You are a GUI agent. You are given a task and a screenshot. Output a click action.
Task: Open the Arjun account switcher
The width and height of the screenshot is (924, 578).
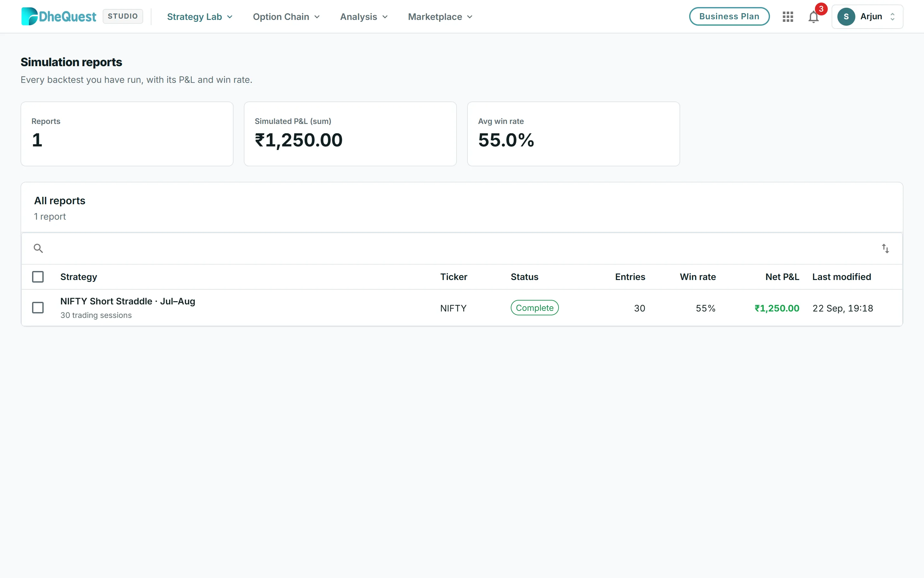tap(867, 16)
